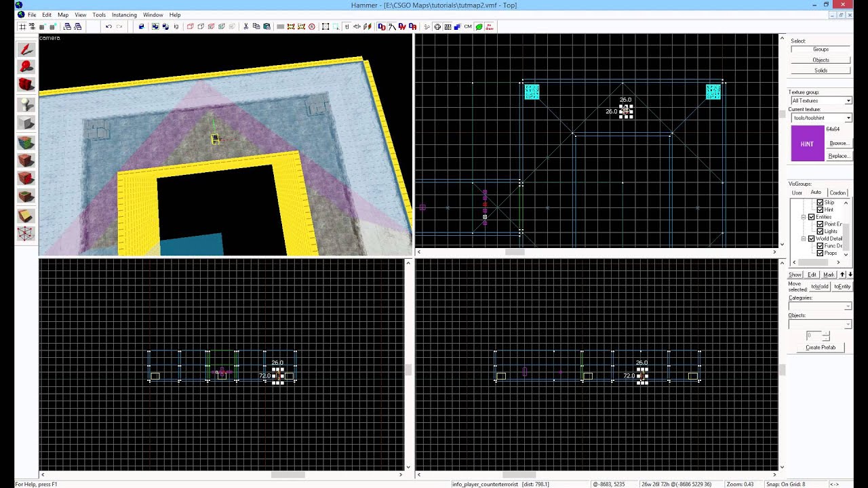The height and width of the screenshot is (488, 868).
Task: Click the Paste clipboard icon
Action: [x=267, y=26]
